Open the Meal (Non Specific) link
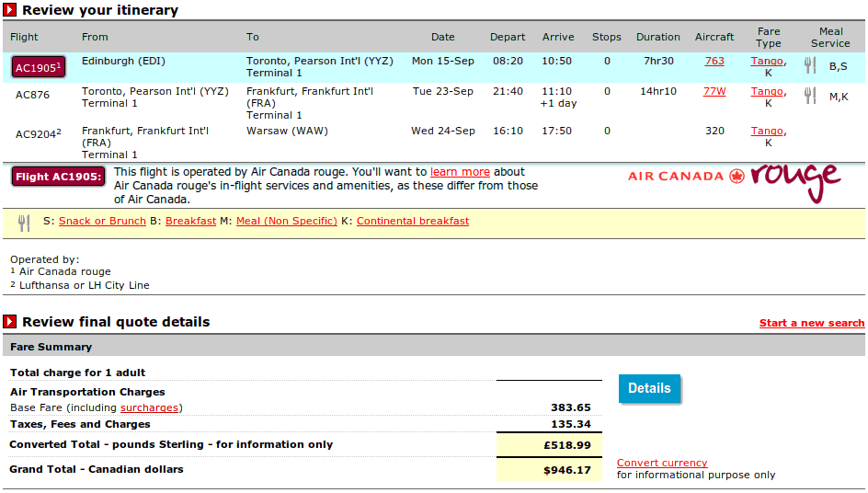 tap(287, 221)
